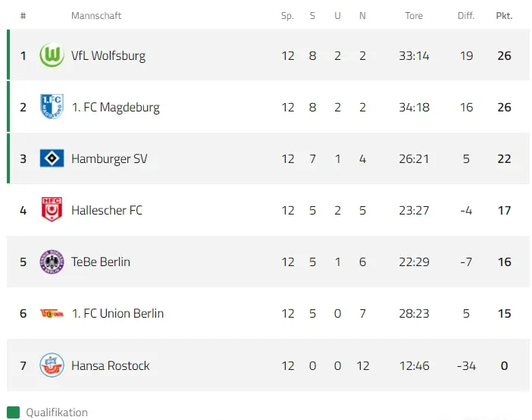This screenshot has height=420, width=532.
Task: Click the Tore column header
Action: click(x=414, y=16)
